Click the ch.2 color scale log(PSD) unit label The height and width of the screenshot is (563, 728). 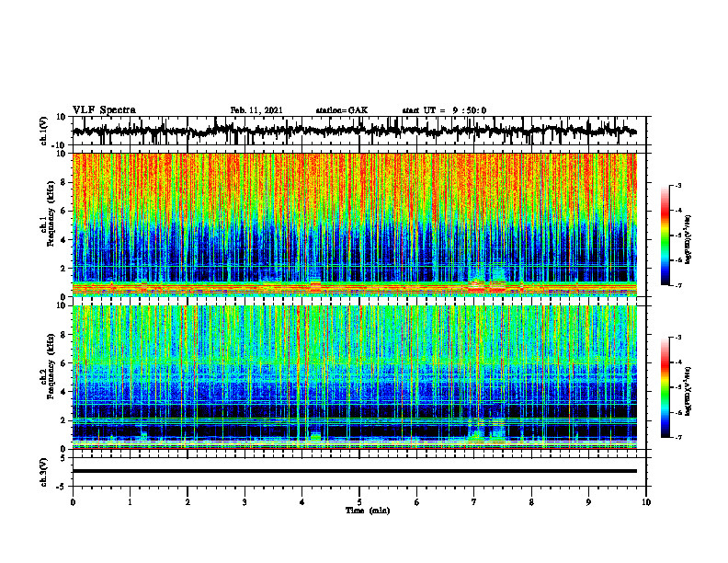[x=688, y=391]
